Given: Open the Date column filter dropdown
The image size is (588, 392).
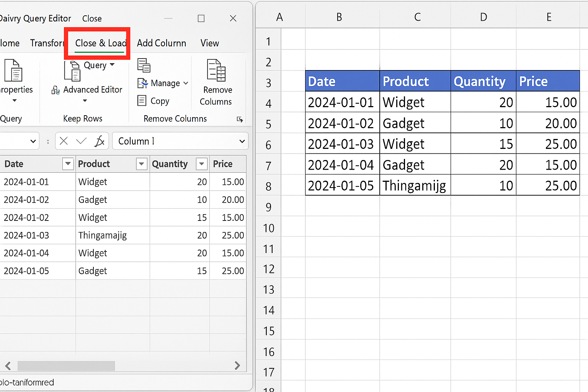Looking at the screenshot, I should 68,164.
